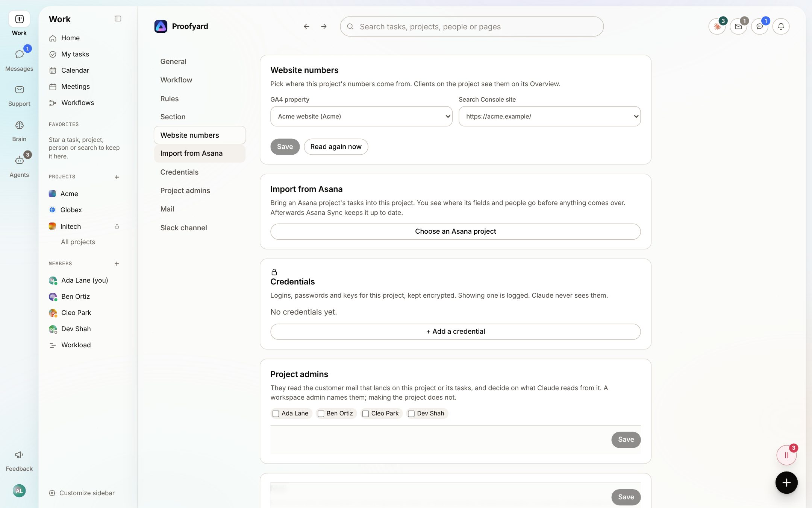Open the Brain section
Screen dimensions: 812x508
tap(19, 131)
